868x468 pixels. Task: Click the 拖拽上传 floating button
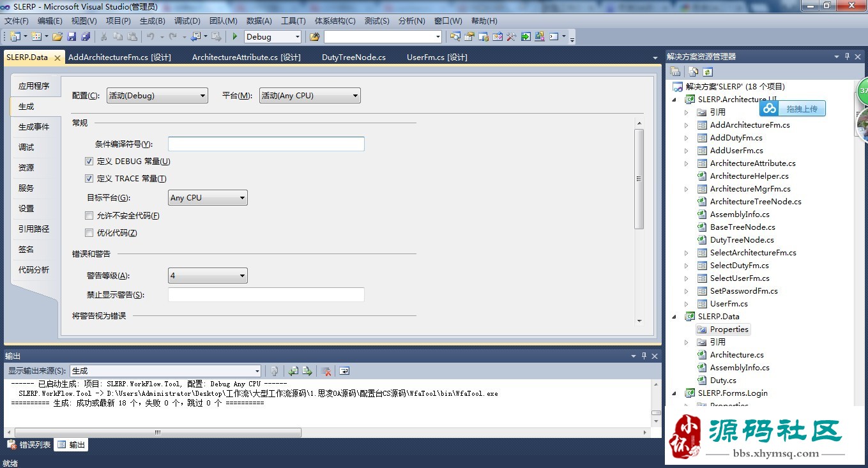(793, 109)
